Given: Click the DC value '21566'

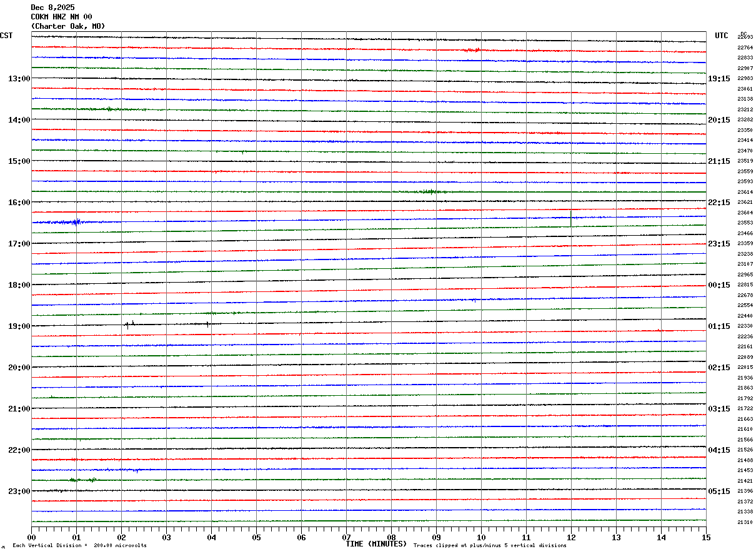Looking at the screenshot, I should point(745,440).
